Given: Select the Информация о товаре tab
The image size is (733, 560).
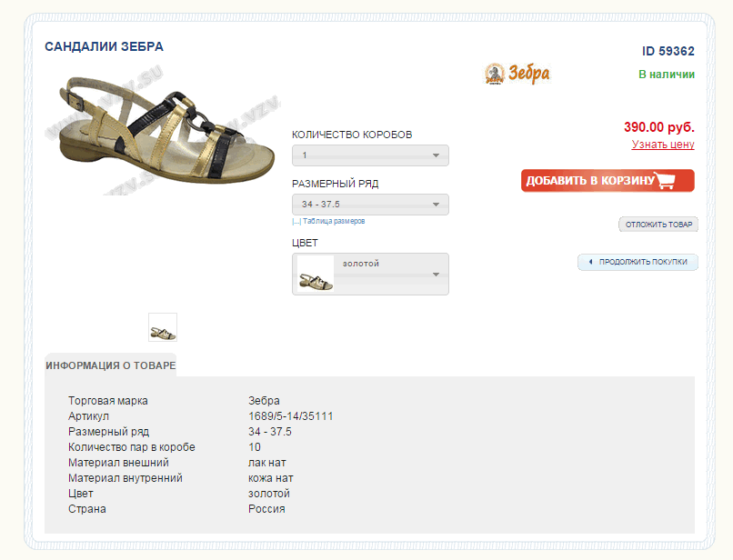Looking at the screenshot, I should coord(111,365).
